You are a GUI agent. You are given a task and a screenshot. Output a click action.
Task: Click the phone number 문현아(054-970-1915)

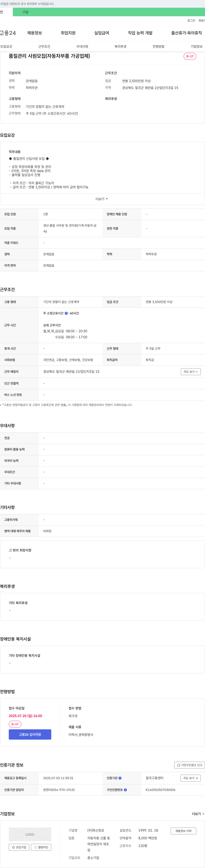[59, 790]
